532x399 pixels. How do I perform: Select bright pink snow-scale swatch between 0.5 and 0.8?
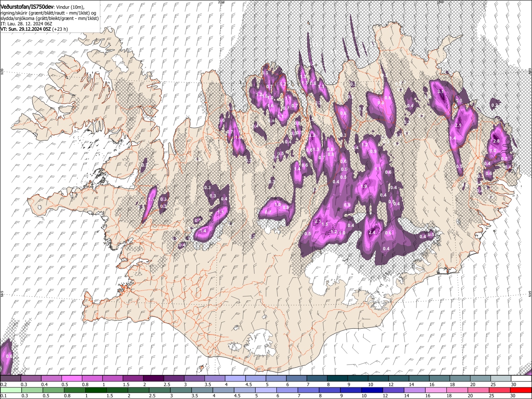pos(71,378)
